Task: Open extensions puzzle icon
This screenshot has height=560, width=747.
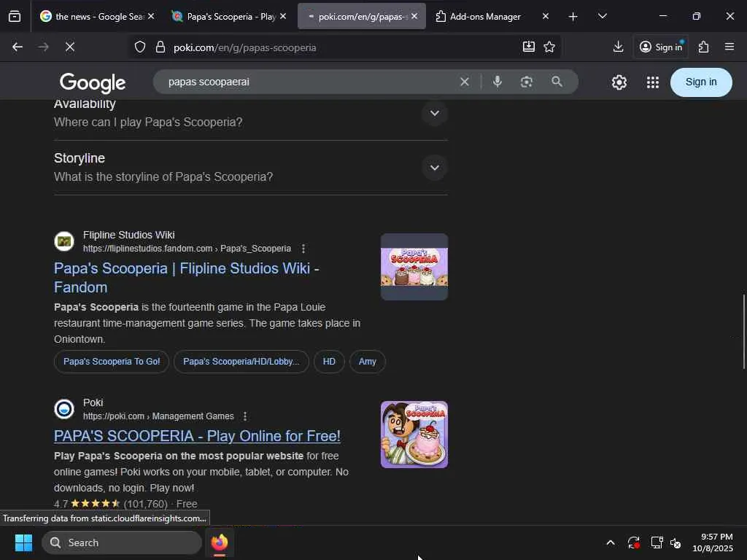Action: pos(704,47)
